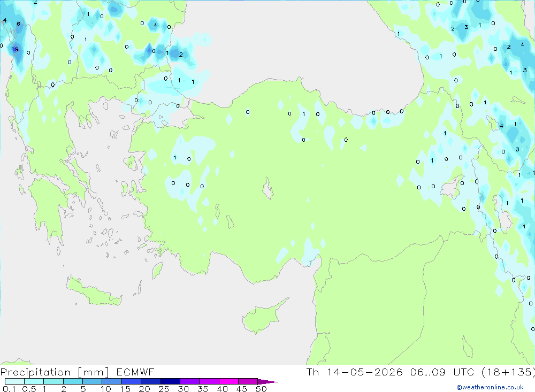The width and height of the screenshot is (535, 392).
Task: Click the violet 30–35 mm legend swatch
Action: (x=190, y=381)
